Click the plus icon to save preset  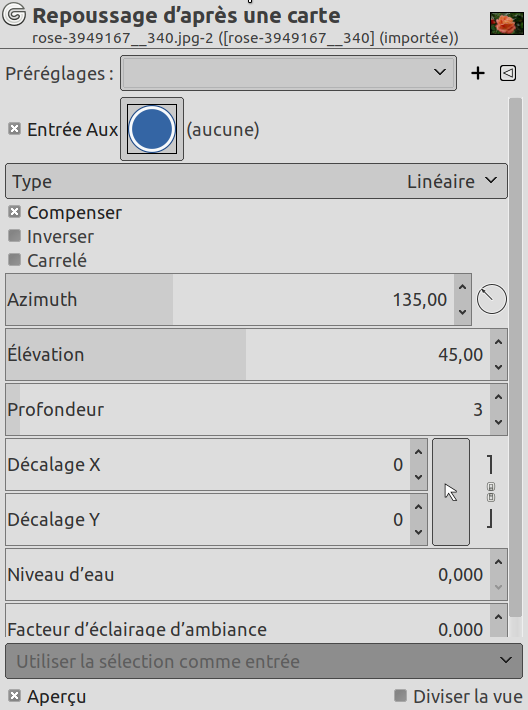click(478, 73)
